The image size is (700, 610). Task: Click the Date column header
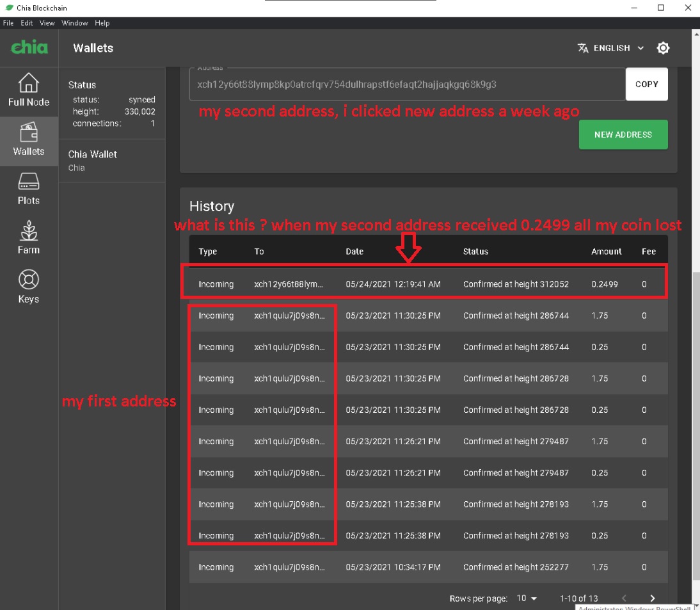click(x=354, y=252)
